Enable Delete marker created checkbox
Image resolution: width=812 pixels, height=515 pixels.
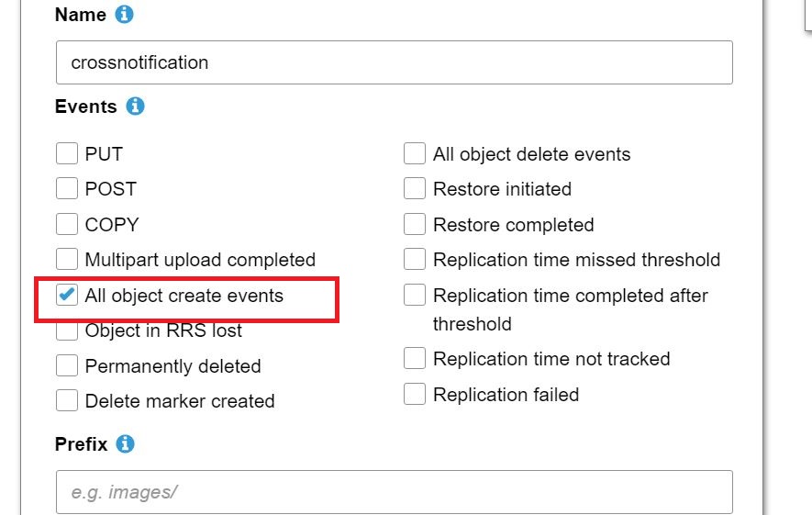[x=67, y=401]
